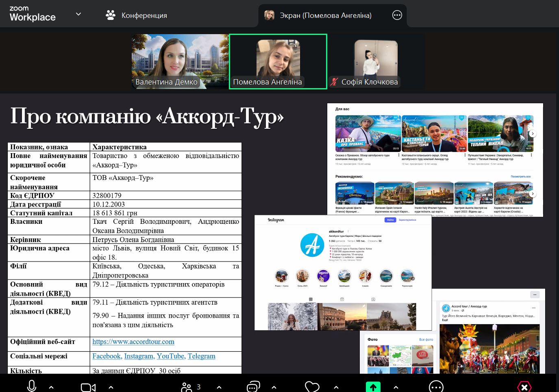Click next arrow in the Для вас row
The image size is (559, 392).
pyautogui.click(x=533, y=134)
